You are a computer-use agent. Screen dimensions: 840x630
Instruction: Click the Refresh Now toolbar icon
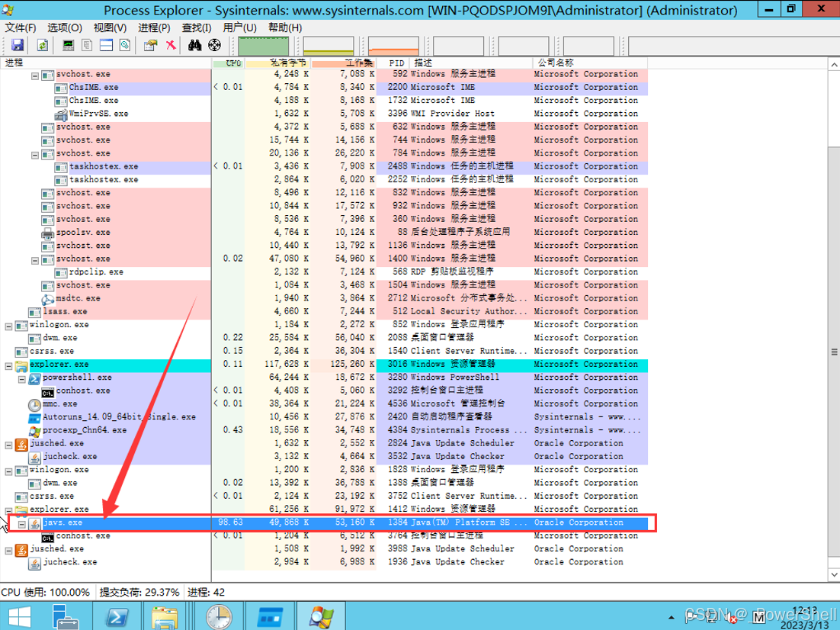coord(42,46)
